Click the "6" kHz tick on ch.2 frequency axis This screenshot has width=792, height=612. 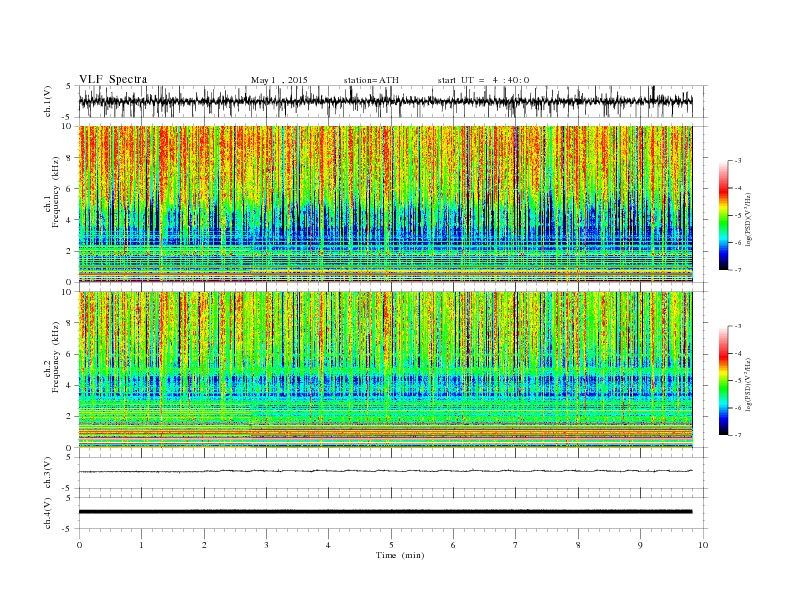(x=69, y=354)
